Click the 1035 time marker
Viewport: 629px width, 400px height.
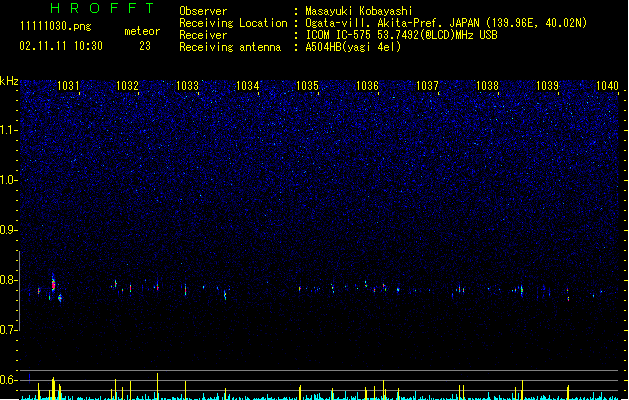307,86
